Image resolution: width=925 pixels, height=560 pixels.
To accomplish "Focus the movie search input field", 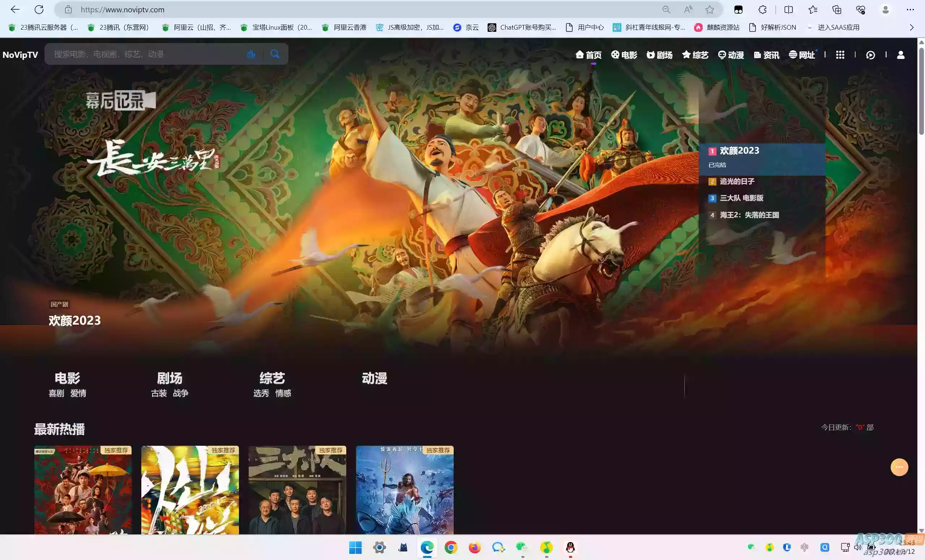I will (x=148, y=54).
